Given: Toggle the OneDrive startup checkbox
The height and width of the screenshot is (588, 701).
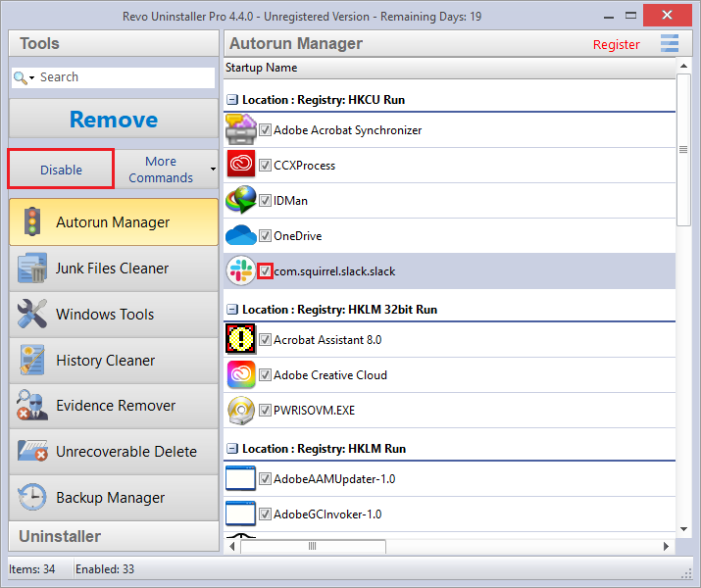Looking at the screenshot, I should click(265, 236).
